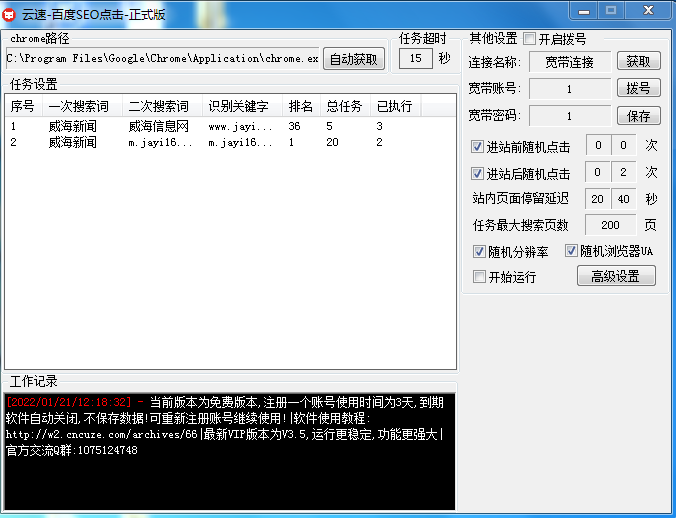Enable the 开启拨号 checkbox
The height and width of the screenshot is (518, 676).
(530, 39)
